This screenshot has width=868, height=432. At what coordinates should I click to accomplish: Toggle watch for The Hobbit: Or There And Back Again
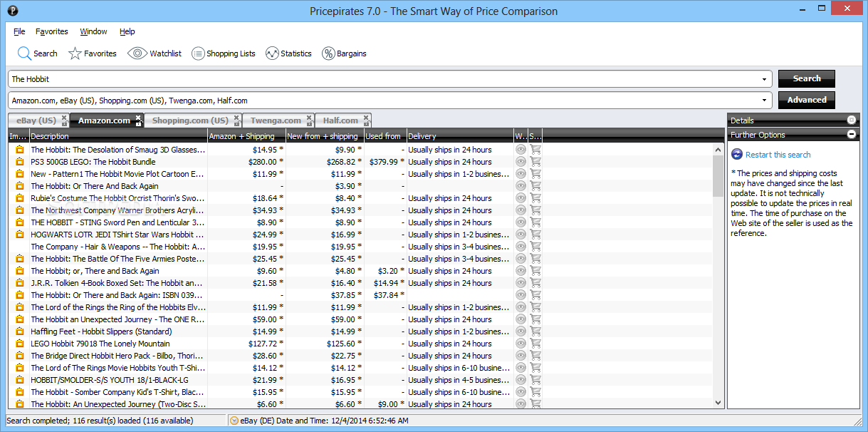click(x=521, y=186)
